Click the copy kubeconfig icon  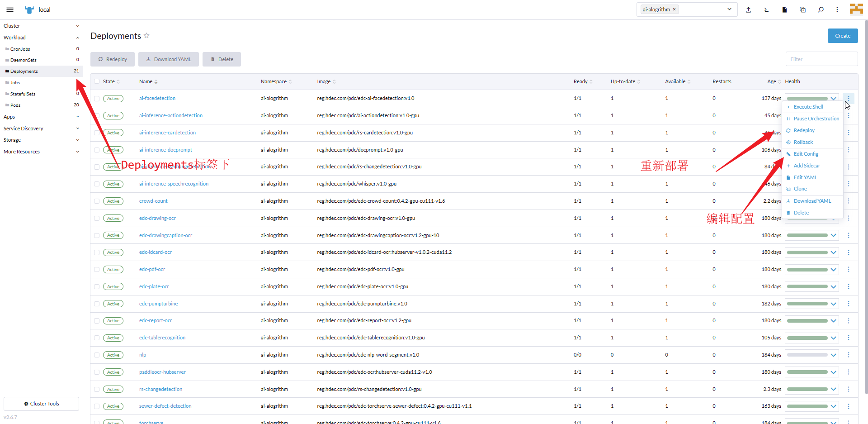click(x=802, y=10)
